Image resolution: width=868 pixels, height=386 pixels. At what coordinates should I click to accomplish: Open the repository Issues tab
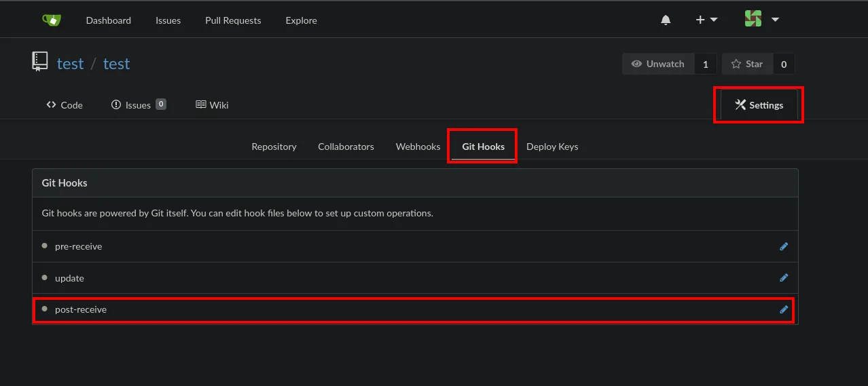tap(139, 104)
